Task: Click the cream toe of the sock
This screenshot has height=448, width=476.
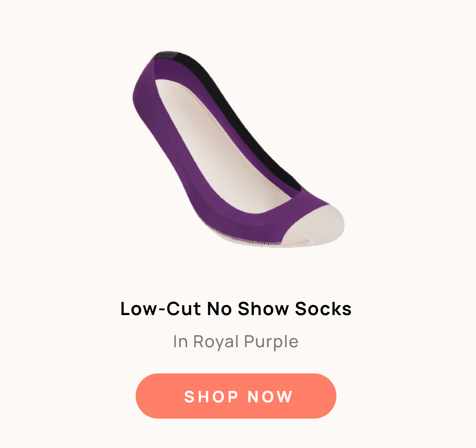Action: tap(317, 226)
